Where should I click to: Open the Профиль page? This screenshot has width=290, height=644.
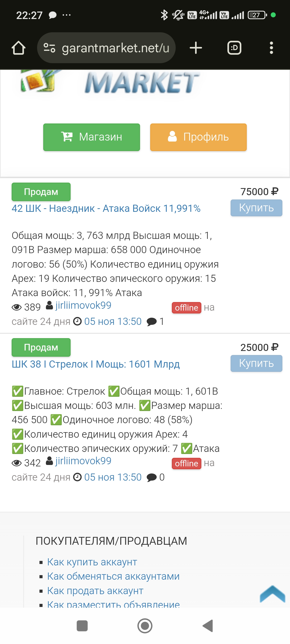pyautogui.click(x=198, y=137)
